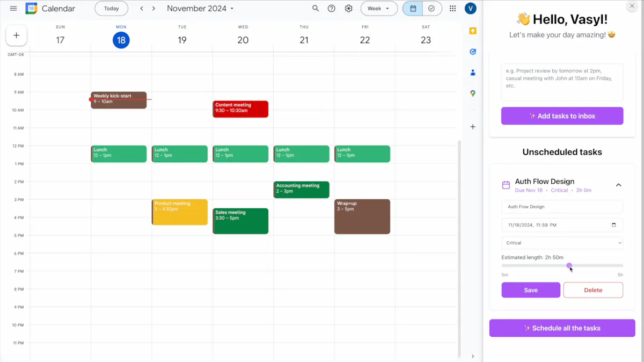The height and width of the screenshot is (362, 644).
Task: Open the Content meeting event
Action: tap(240, 109)
